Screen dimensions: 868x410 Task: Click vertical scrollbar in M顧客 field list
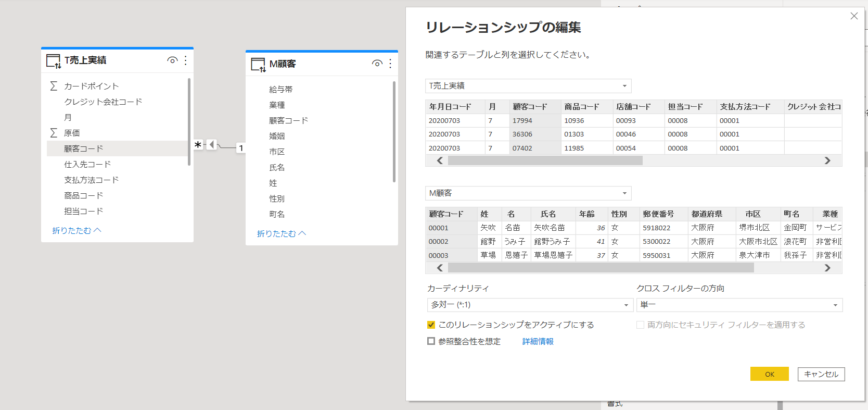coord(394,132)
